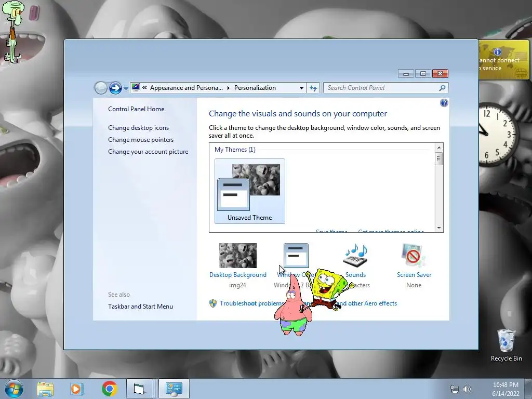This screenshot has height=399, width=532.
Task: Click the theme list scrollbar thumb
Action: coord(438,159)
